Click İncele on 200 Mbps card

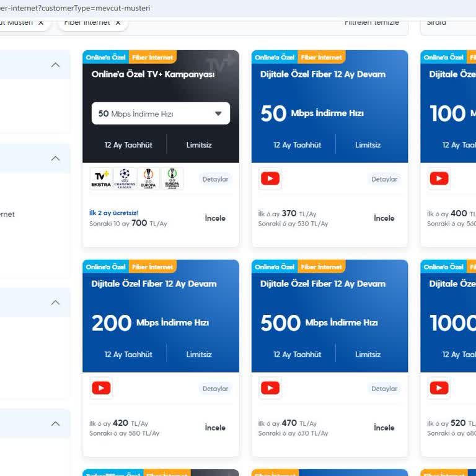(215, 428)
